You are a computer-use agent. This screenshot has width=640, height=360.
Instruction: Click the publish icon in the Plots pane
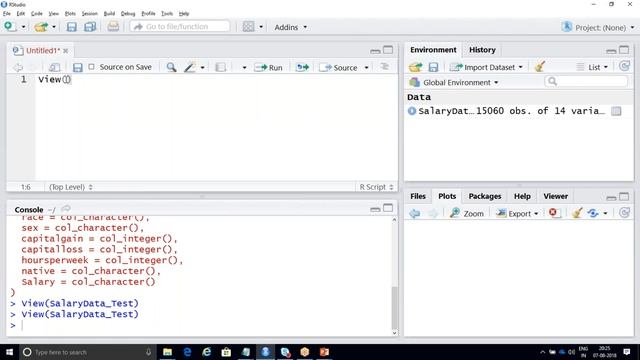click(x=593, y=213)
